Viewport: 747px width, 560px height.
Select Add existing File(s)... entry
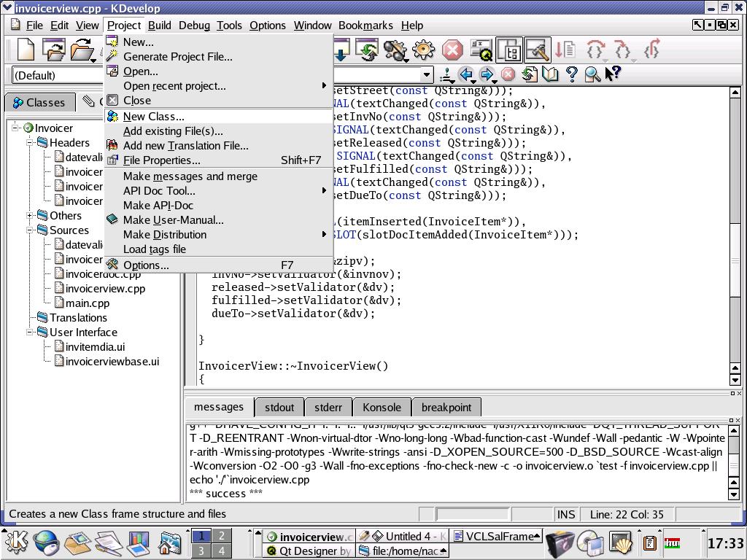pos(218,131)
